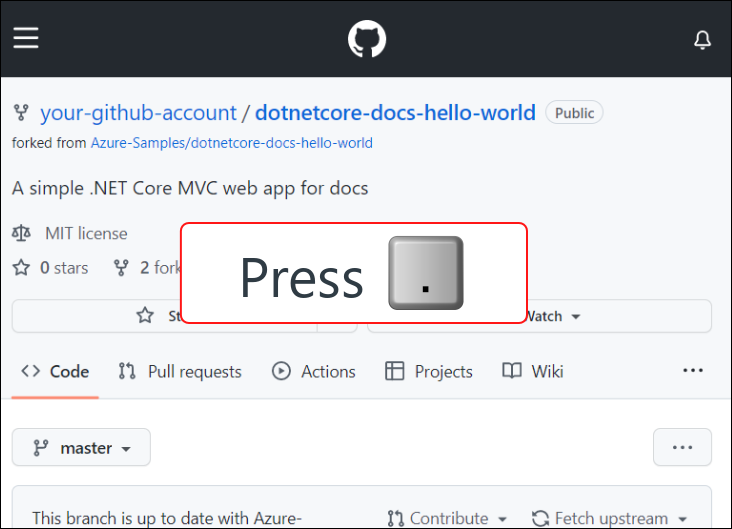This screenshot has height=529, width=732.
Task: Open the Actions tab
Action: (x=314, y=372)
